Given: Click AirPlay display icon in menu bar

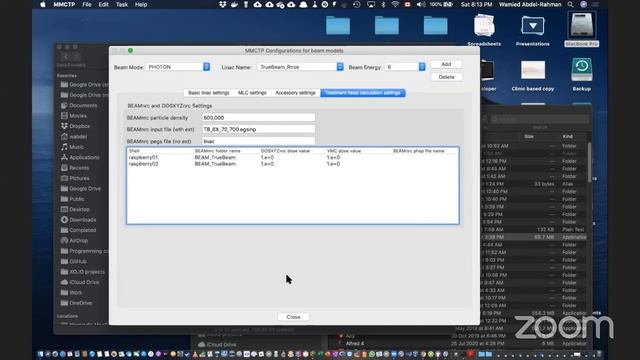Looking at the screenshot, I should (371, 4).
